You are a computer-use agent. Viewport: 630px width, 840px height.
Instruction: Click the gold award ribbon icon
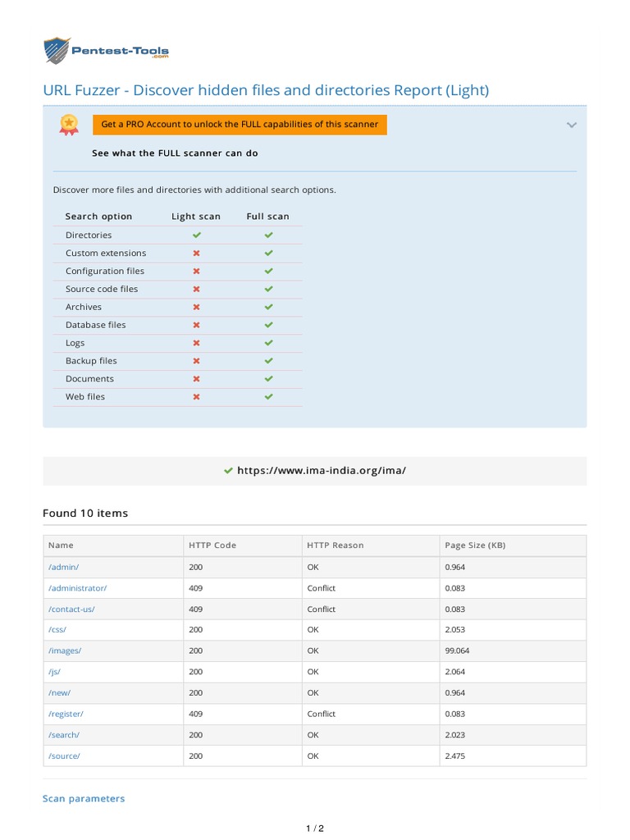coord(69,124)
